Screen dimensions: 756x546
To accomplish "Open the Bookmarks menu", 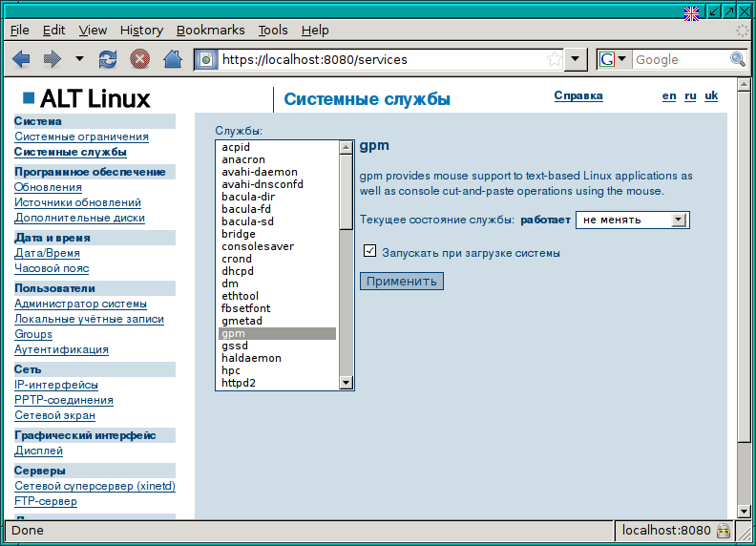I will [x=210, y=31].
